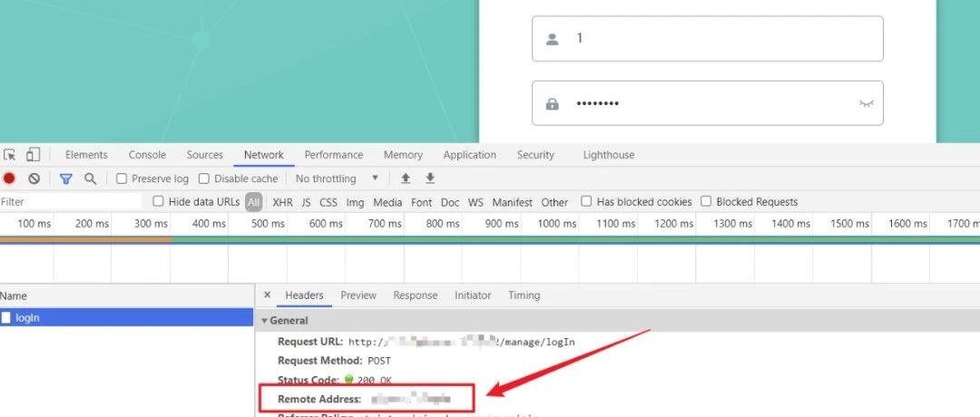This screenshot has height=417, width=980.
Task: Switch to the Memory tab
Action: click(403, 155)
